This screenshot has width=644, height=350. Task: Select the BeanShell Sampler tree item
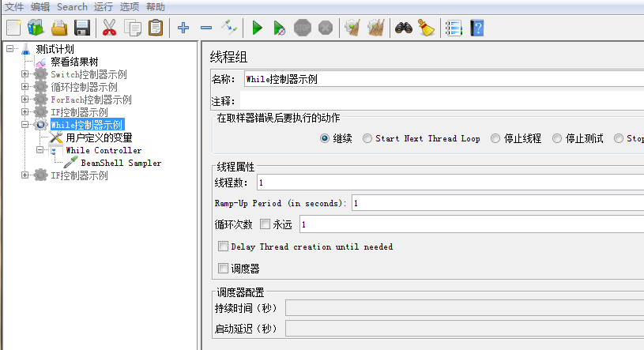121,163
